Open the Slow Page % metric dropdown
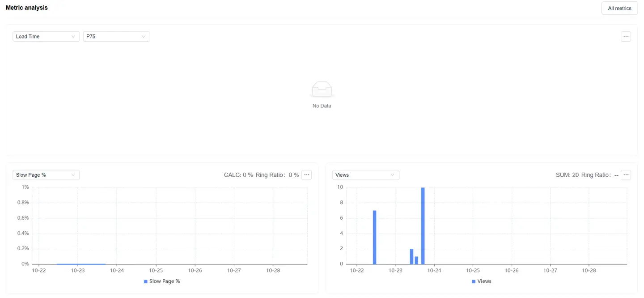644x298 pixels. click(x=46, y=175)
